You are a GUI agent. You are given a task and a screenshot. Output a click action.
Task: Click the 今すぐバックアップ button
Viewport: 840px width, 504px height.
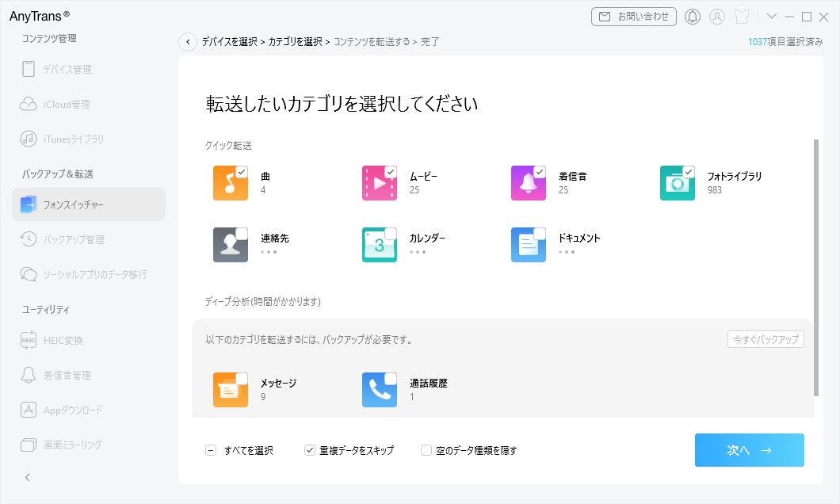click(766, 339)
